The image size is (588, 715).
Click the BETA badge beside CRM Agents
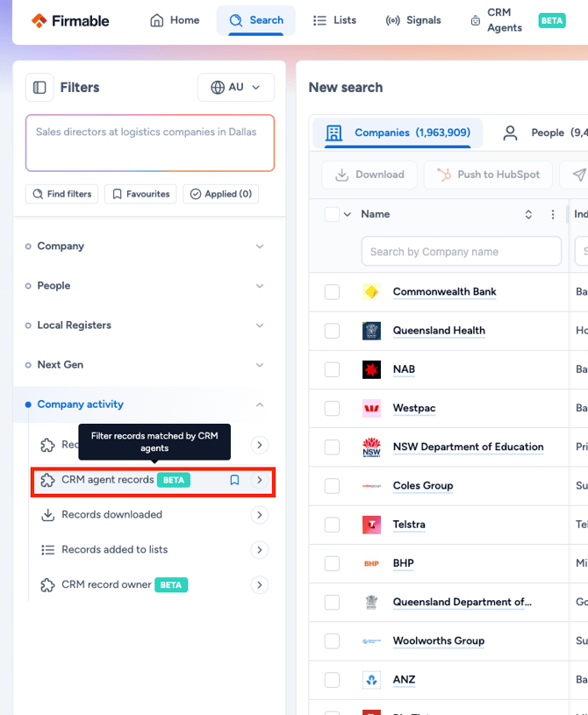pos(552,20)
